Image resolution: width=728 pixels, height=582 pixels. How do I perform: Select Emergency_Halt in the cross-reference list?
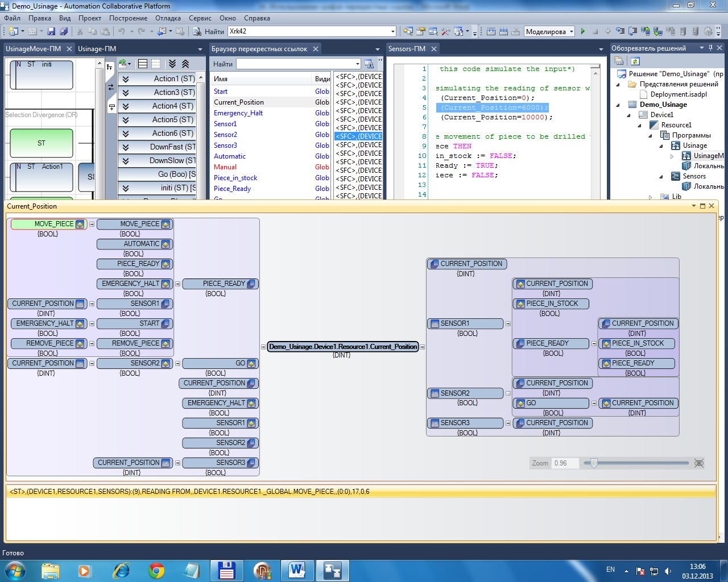238,113
